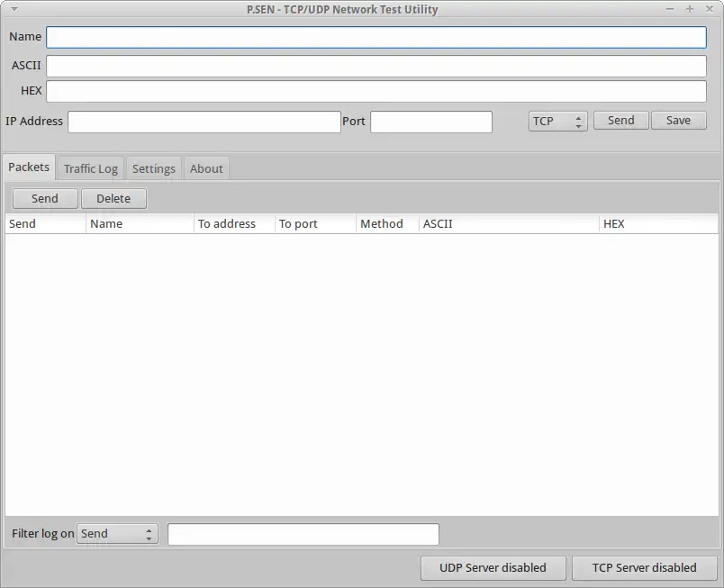The height and width of the screenshot is (588, 724).
Task: Click the To port column header
Action: [x=315, y=224]
